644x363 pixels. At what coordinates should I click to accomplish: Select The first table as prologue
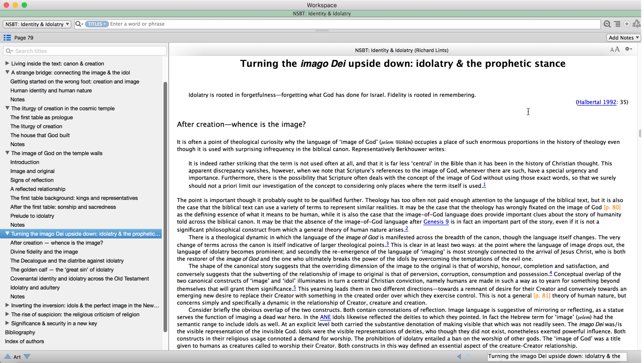[42, 117]
